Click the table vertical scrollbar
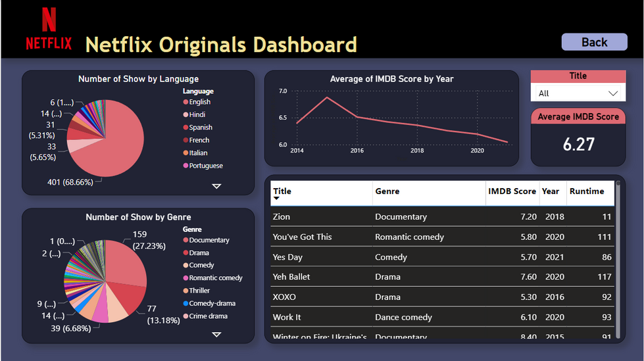The width and height of the screenshot is (644, 361). pos(618,258)
